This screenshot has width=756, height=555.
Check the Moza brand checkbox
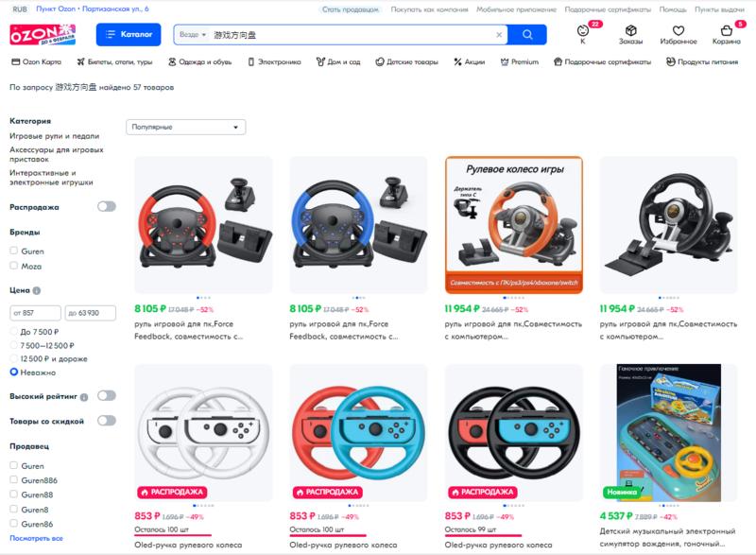point(14,266)
